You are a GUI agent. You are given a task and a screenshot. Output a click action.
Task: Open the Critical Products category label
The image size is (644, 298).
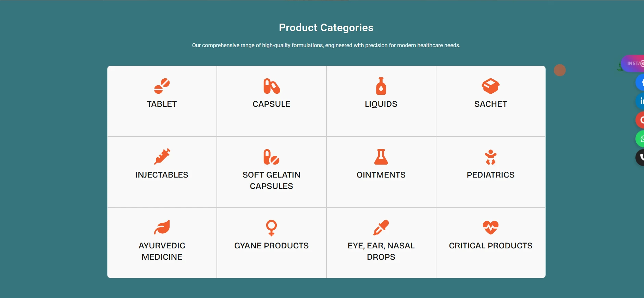(491, 246)
